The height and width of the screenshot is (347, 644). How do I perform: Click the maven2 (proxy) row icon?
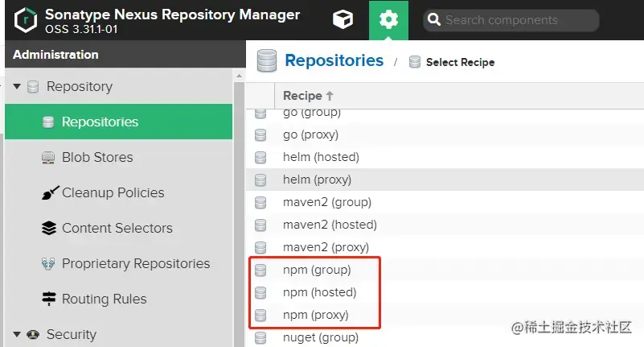pos(260,248)
